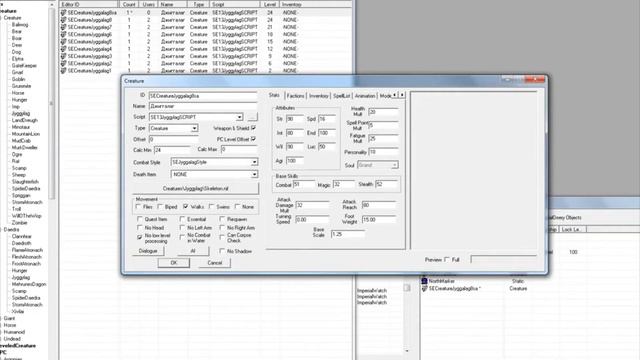
Task: Click Level value 21 of SECreatureJyggalag7
Action: click(270, 27)
